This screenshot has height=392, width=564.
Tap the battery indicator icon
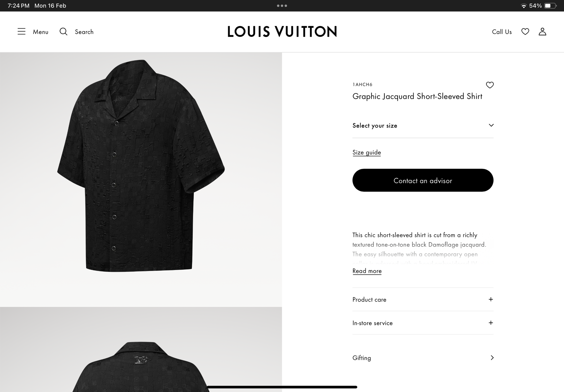click(x=550, y=6)
